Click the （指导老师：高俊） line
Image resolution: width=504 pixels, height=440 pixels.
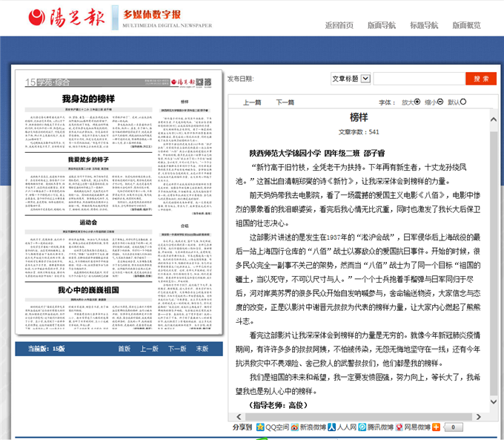pyautogui.click(x=278, y=405)
